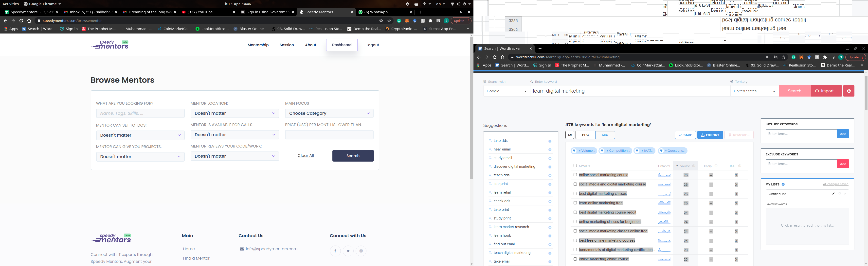Click dark Search button in Browse Mentors
868x266 pixels.
click(353, 156)
